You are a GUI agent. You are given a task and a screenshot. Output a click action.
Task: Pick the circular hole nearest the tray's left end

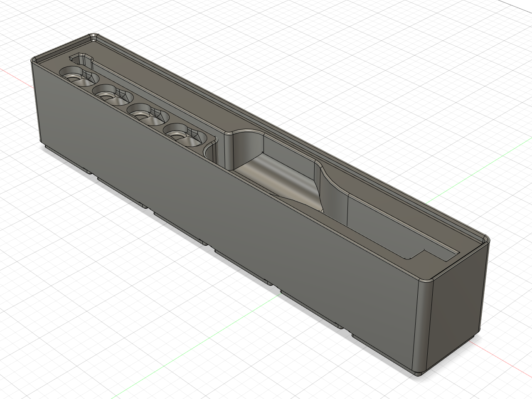pos(79,75)
